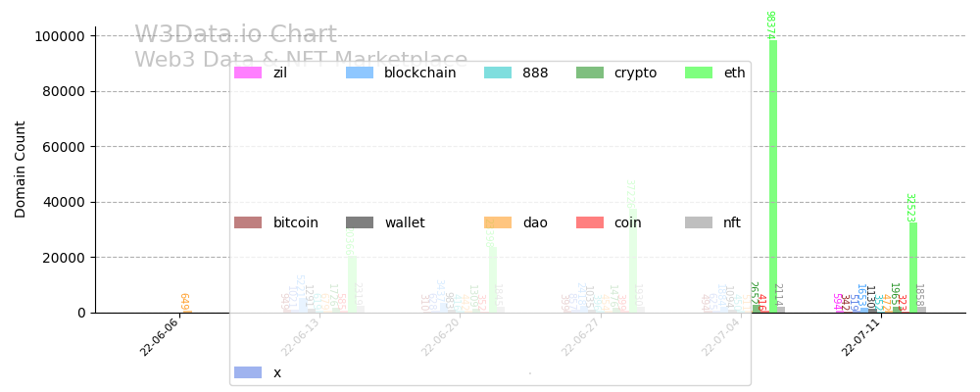Click the Domain Count axis title
The width and height of the screenshot is (980, 392).
point(21,169)
